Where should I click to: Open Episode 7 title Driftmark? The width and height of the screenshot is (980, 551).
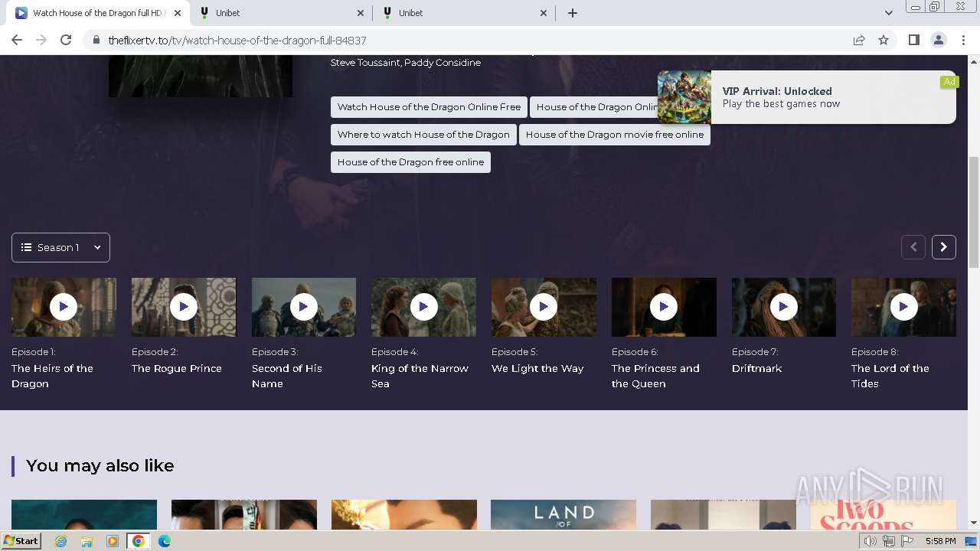click(756, 368)
